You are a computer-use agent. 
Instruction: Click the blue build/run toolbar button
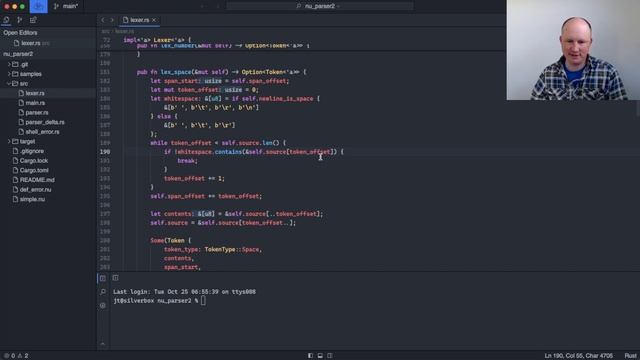(x=38, y=6)
